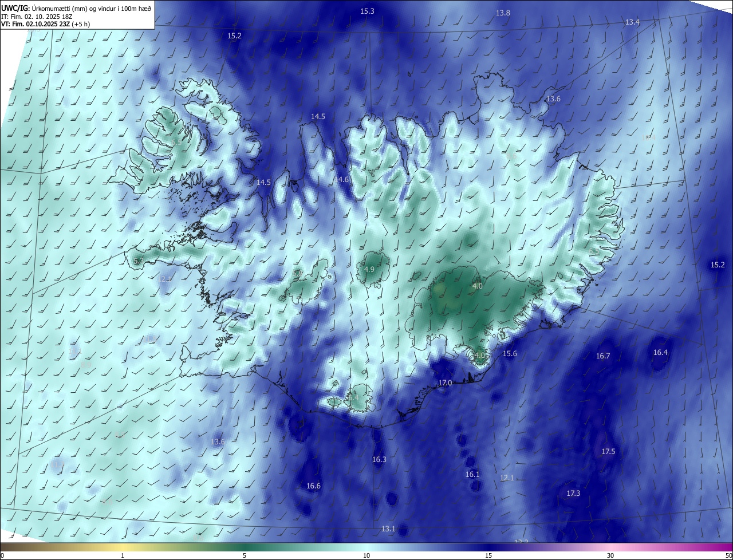This screenshot has height=560, width=733.
Task: Click the 15.6 value label off the southeast coast
Action: [x=510, y=353]
